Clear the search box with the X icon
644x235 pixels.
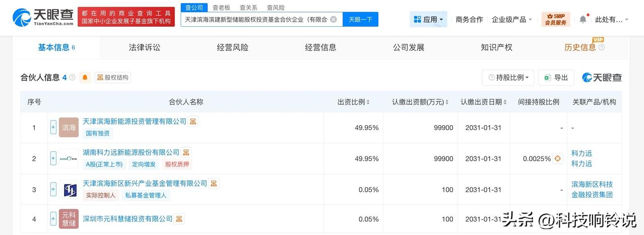point(333,19)
